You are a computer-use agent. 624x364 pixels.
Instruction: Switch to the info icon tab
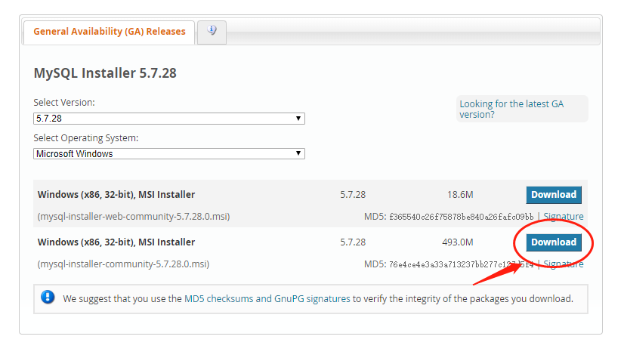pos(212,32)
